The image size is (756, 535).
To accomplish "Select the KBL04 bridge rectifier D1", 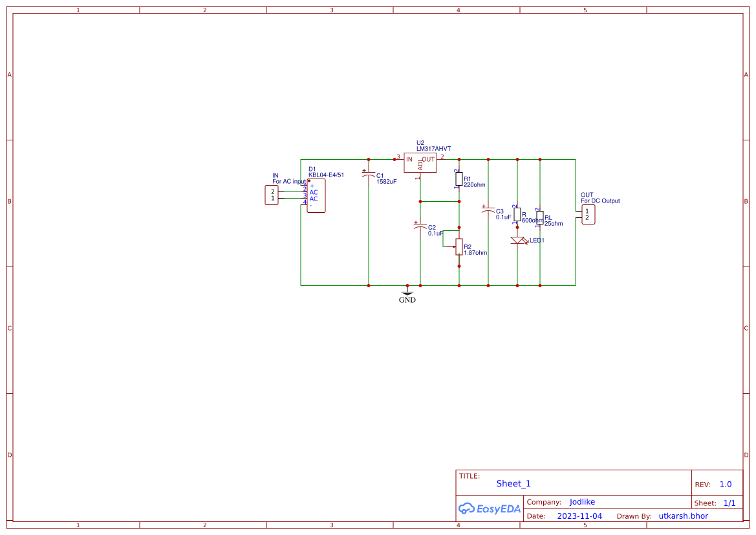I will pos(316,196).
